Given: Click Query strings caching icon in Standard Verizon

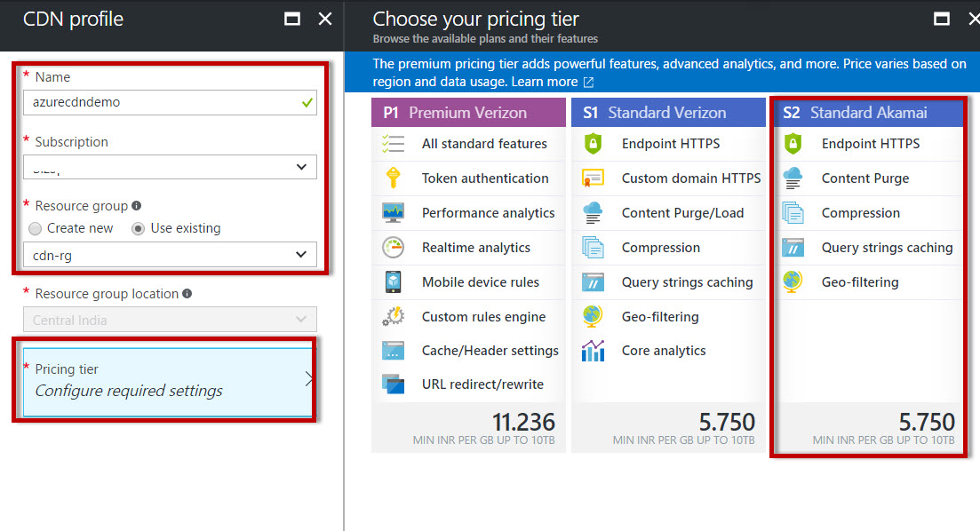Looking at the screenshot, I should (593, 282).
